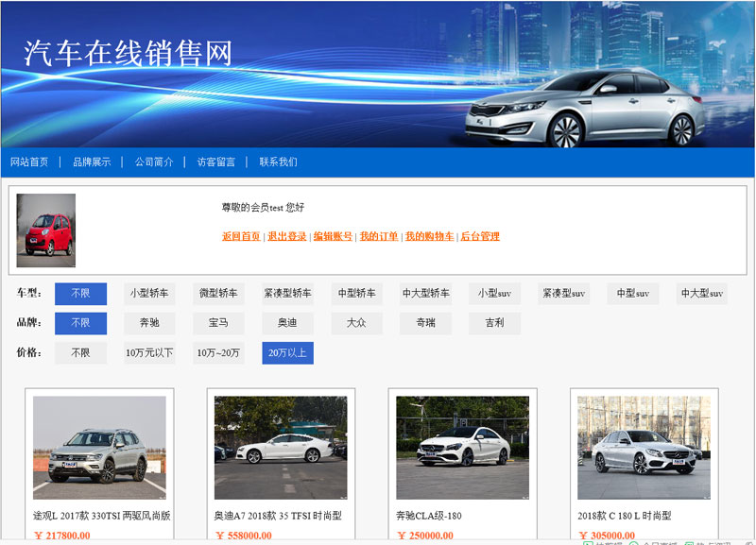The image size is (756, 545).
Task: Open 联系我们 navigation item
Action: [278, 162]
